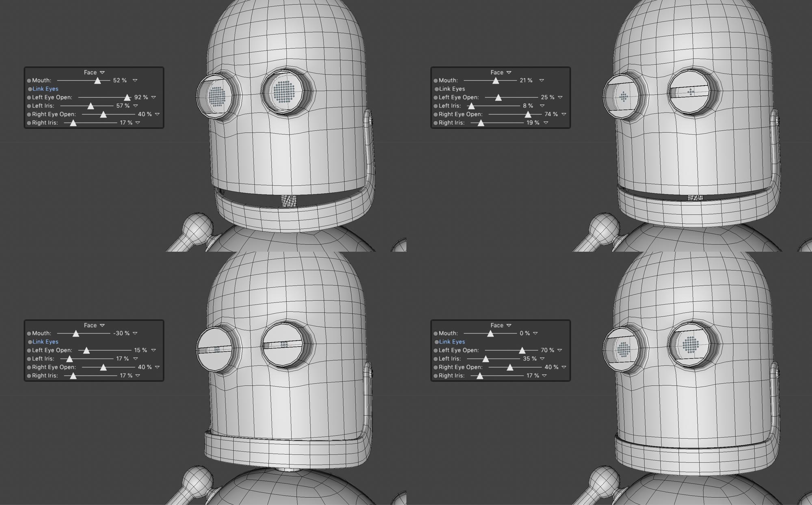Image resolution: width=812 pixels, height=505 pixels.
Task: Disable Link Eyes in the top-left panel
Action: (x=45, y=88)
